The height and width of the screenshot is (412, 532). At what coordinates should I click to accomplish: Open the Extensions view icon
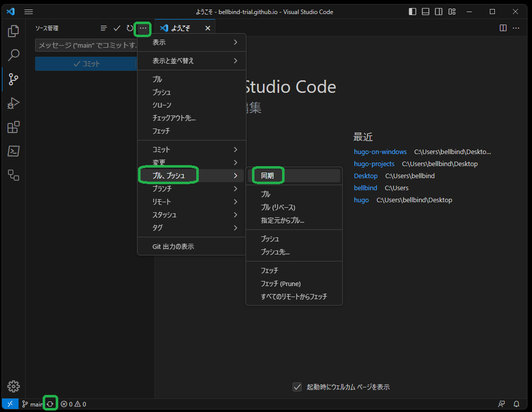coord(14,127)
